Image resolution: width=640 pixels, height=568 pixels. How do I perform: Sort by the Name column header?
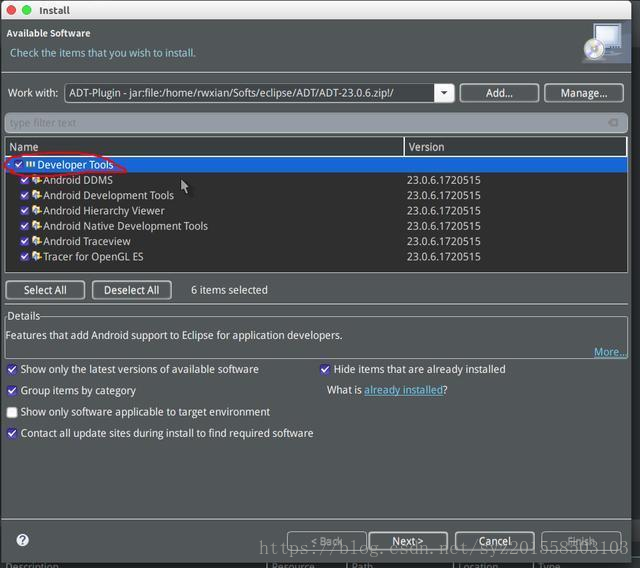[x=204, y=147]
